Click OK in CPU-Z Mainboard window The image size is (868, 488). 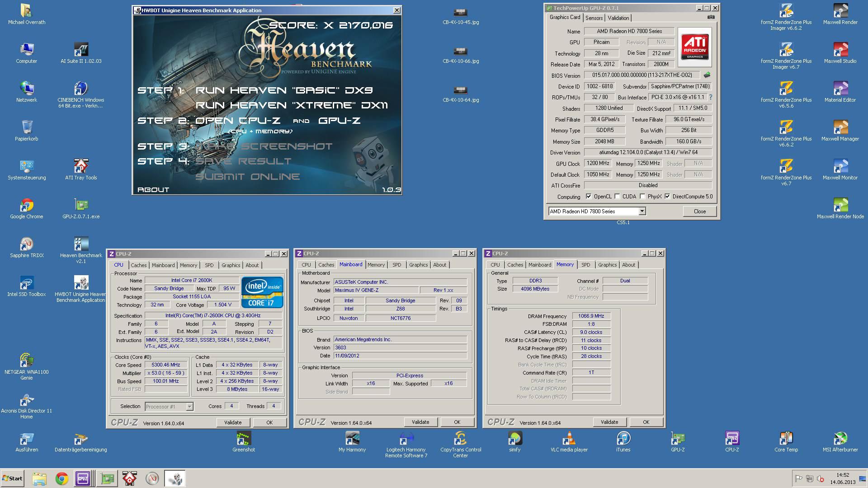(x=457, y=422)
